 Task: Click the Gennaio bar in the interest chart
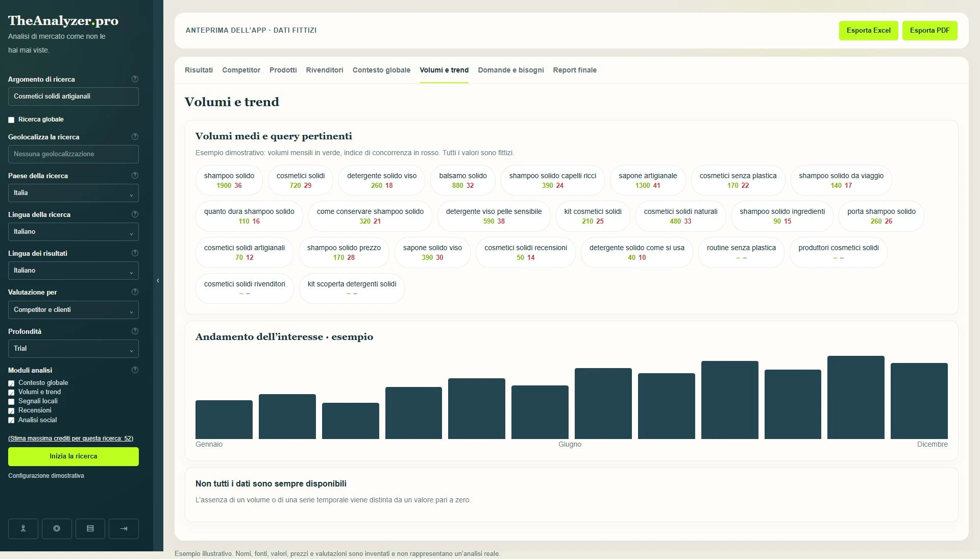click(224, 419)
